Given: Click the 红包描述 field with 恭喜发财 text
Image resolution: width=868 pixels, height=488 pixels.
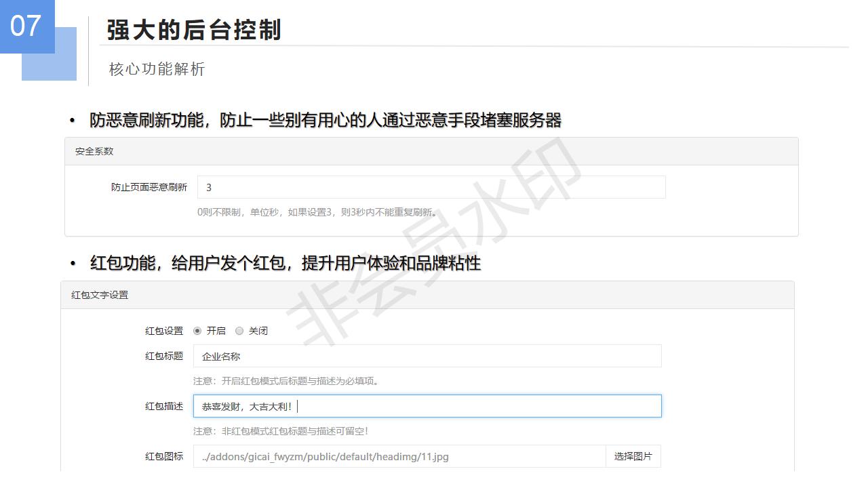Looking at the screenshot, I should click(427, 406).
